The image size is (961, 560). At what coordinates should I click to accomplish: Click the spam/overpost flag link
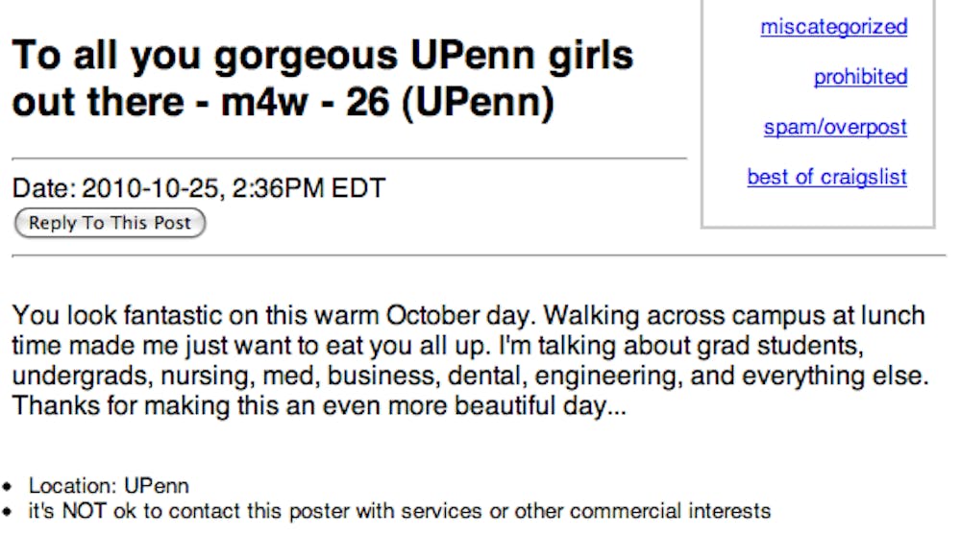click(x=835, y=127)
